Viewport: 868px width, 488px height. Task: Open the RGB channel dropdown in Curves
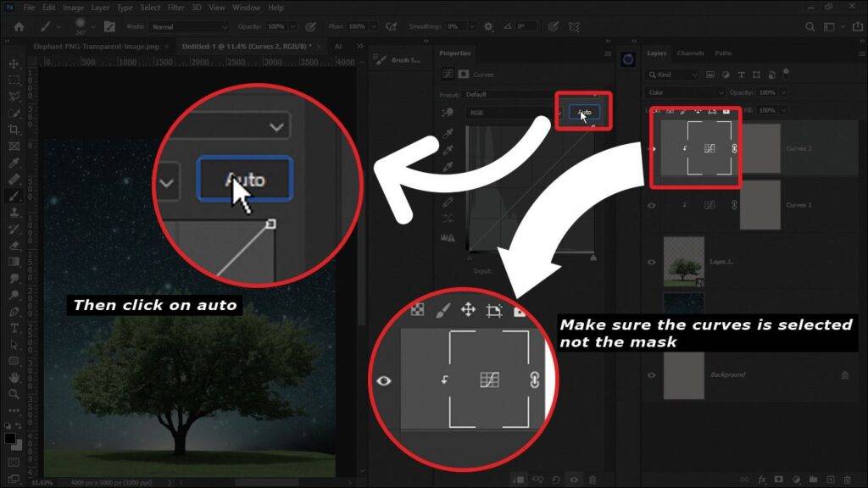(515, 113)
